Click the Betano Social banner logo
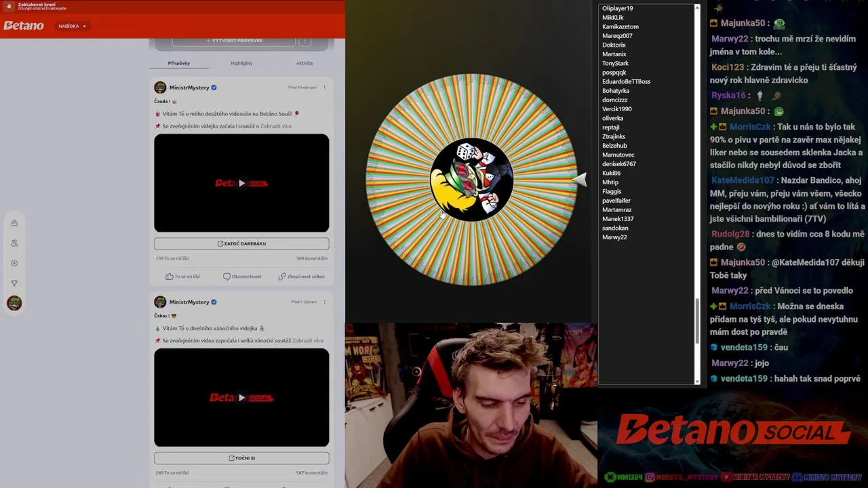 coord(732,432)
